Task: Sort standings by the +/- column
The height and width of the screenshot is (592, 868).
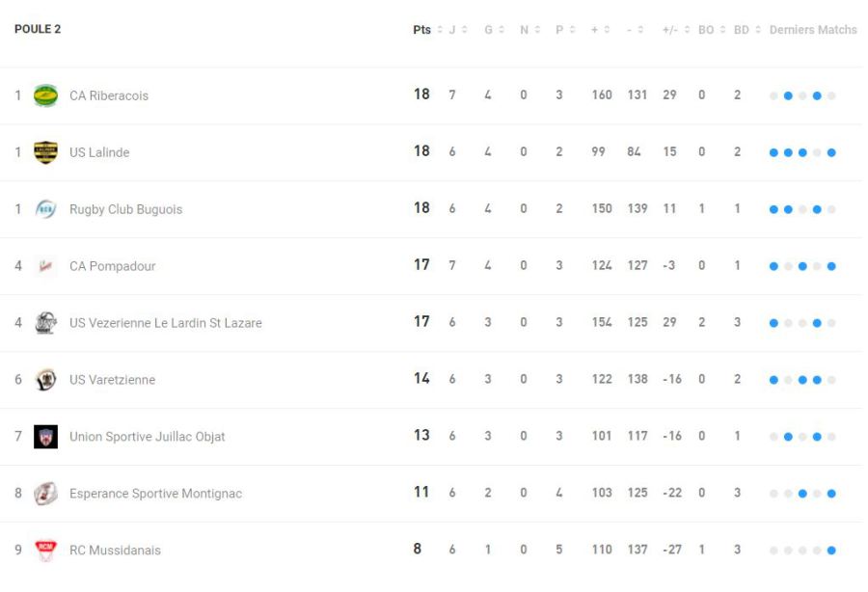Action: click(669, 30)
